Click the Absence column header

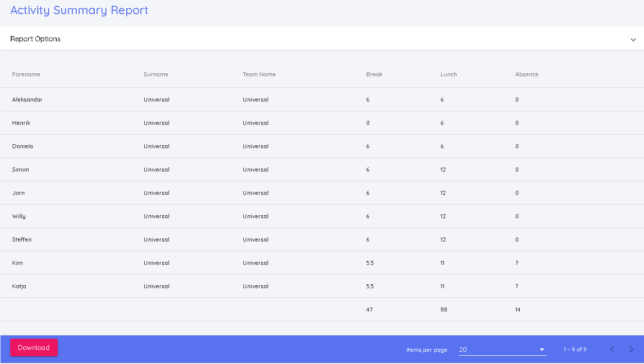(x=526, y=74)
